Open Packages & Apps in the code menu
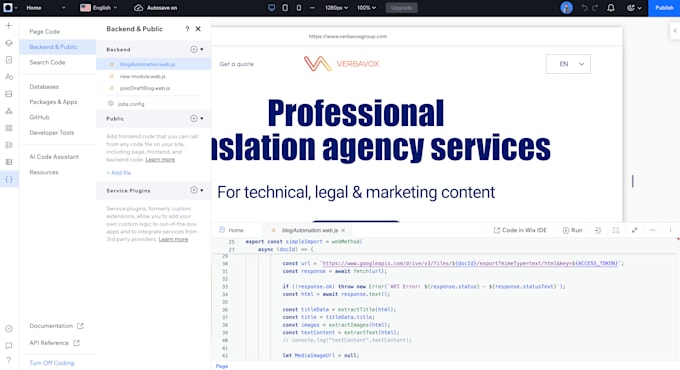Image resolution: width=680 pixels, height=370 pixels. [x=53, y=102]
